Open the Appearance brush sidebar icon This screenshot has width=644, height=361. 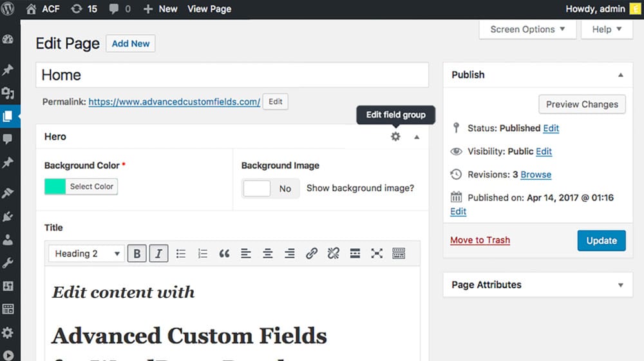pos(8,192)
